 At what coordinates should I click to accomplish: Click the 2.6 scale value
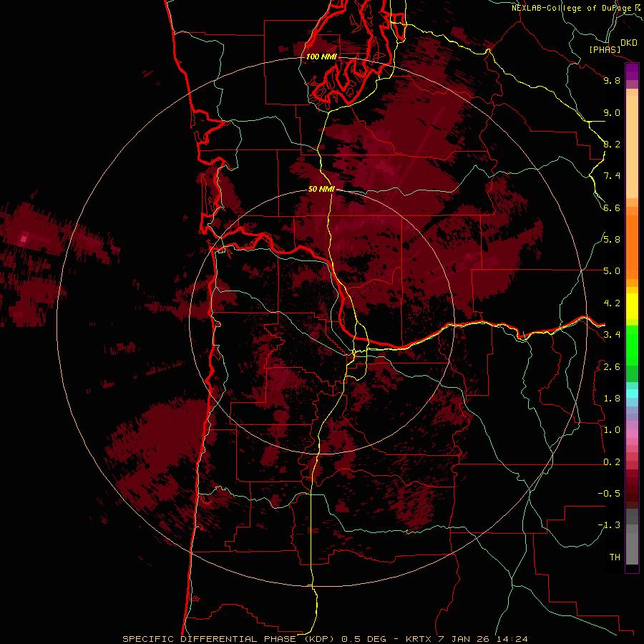[612, 366]
